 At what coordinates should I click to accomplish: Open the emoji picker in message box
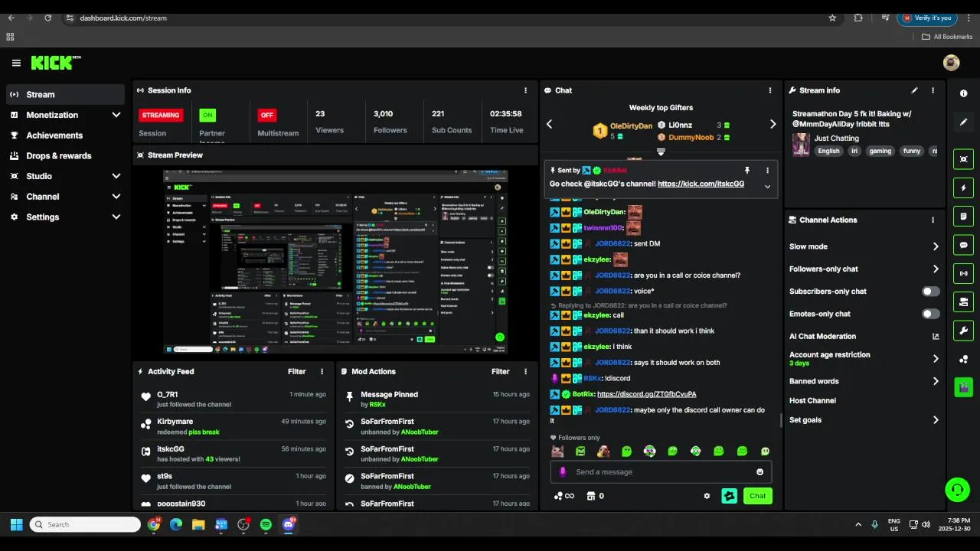coord(759,472)
